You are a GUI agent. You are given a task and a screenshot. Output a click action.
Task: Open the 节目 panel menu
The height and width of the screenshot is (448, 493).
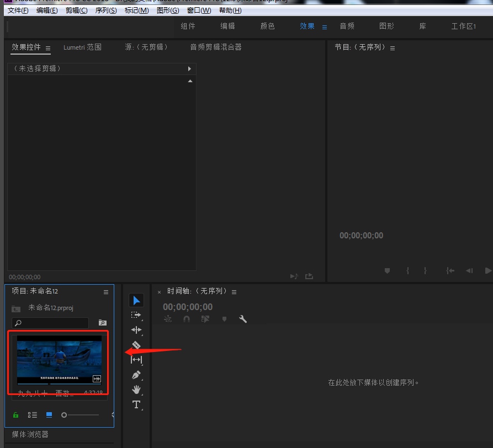pyautogui.click(x=392, y=47)
